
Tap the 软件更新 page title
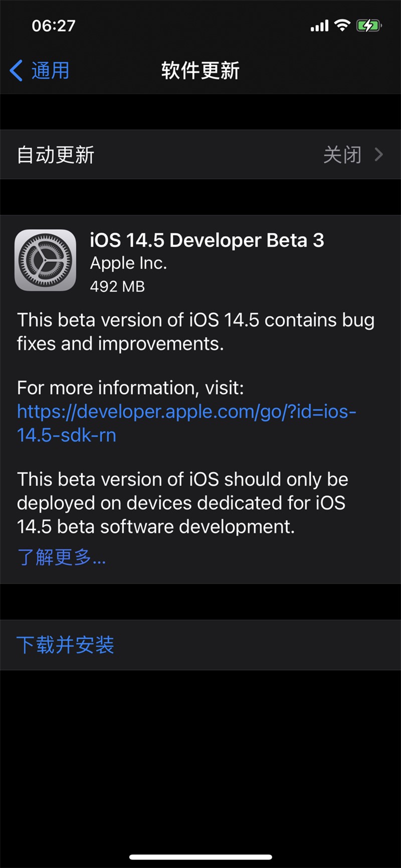(200, 71)
